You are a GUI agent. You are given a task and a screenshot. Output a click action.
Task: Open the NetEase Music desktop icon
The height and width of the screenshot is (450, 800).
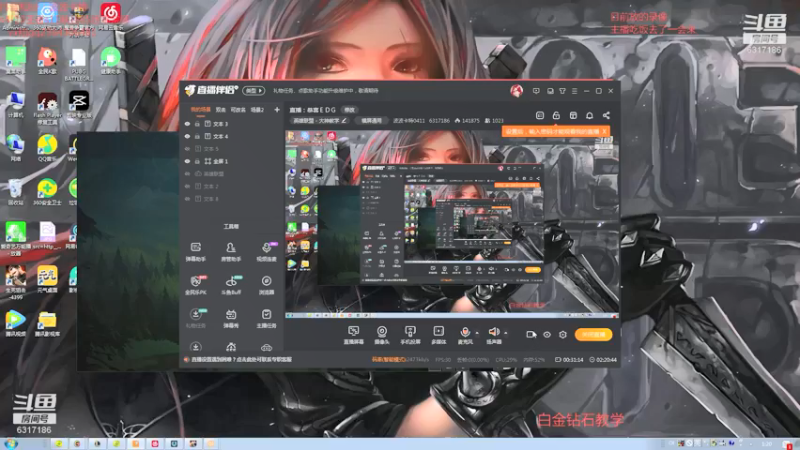[x=110, y=16]
